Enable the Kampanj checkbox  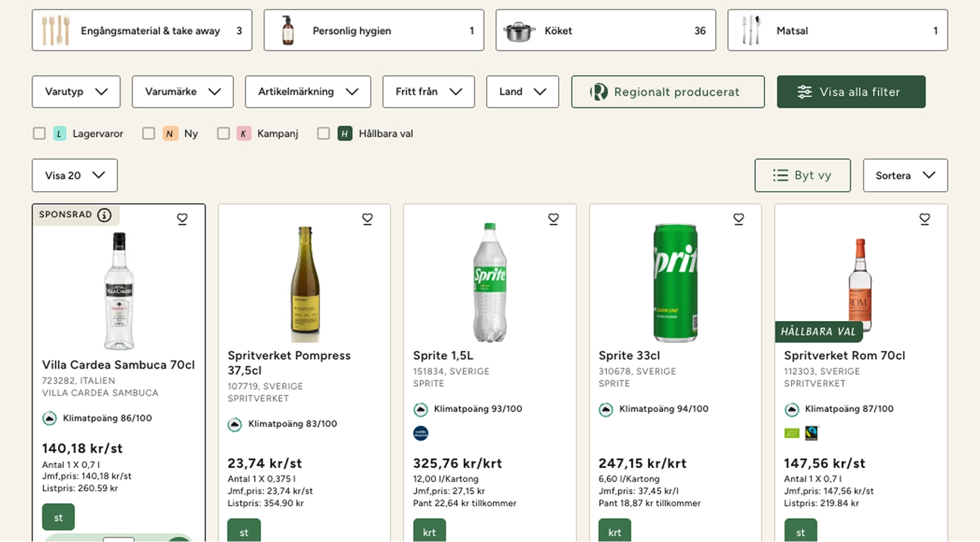click(223, 133)
